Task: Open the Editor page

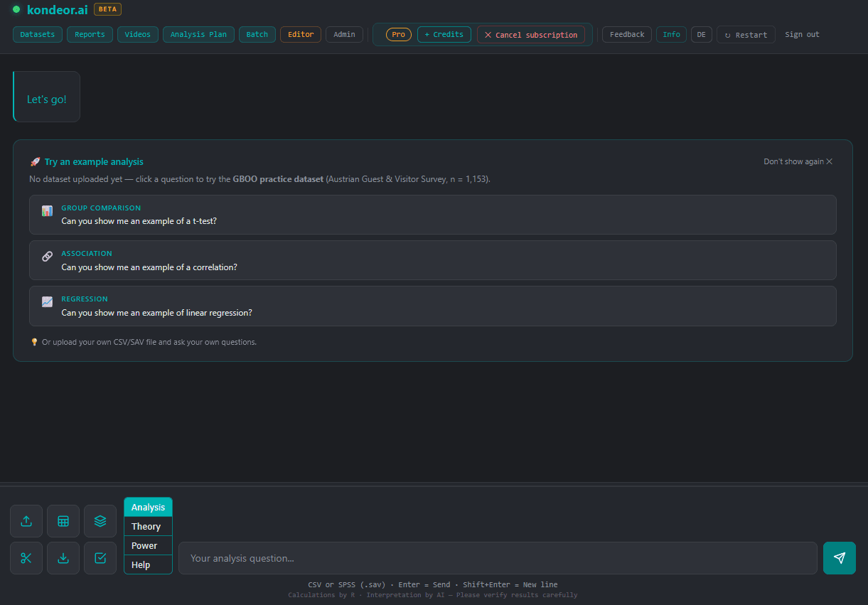Action: (x=301, y=34)
